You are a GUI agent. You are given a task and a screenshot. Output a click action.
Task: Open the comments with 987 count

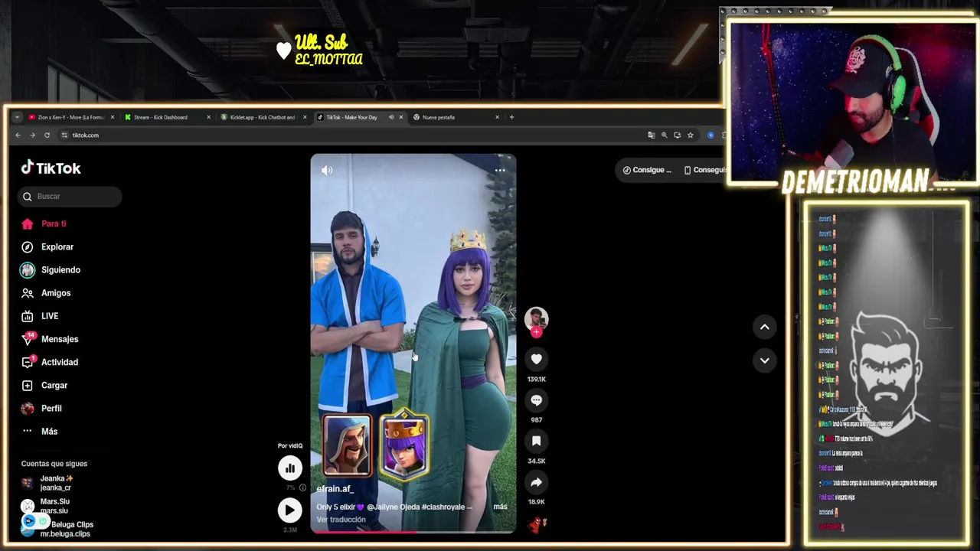click(x=536, y=400)
